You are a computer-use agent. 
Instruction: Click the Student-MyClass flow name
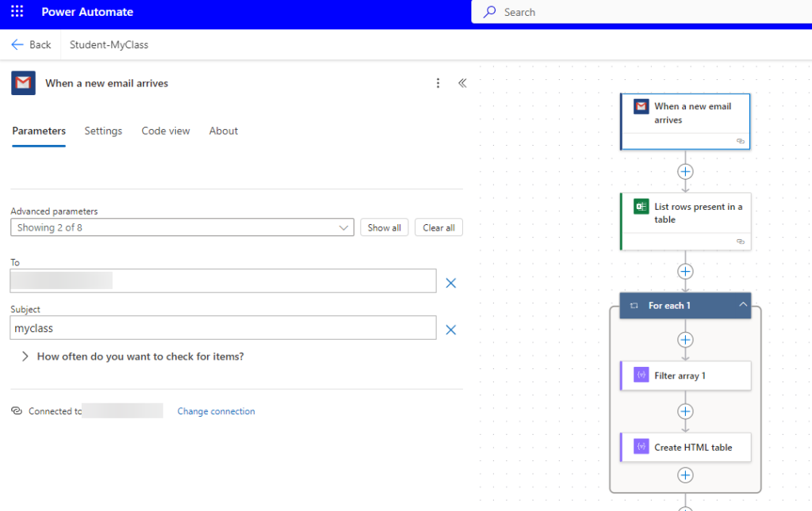109,44
